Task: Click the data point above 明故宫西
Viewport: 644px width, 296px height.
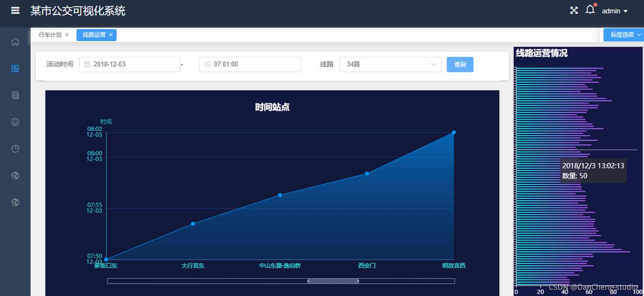Action: click(x=454, y=132)
